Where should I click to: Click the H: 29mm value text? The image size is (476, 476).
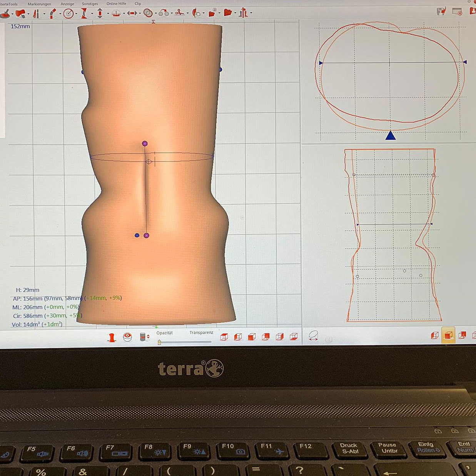click(x=27, y=290)
